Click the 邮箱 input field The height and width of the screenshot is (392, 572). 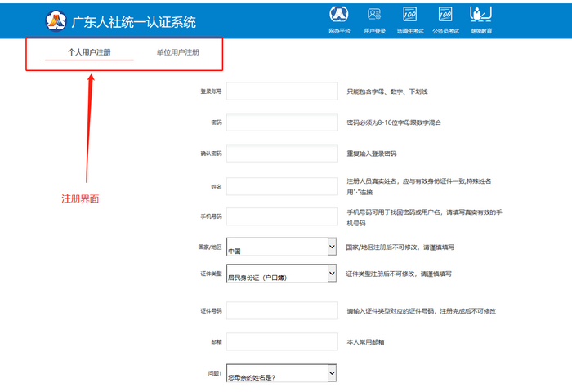[x=282, y=341]
